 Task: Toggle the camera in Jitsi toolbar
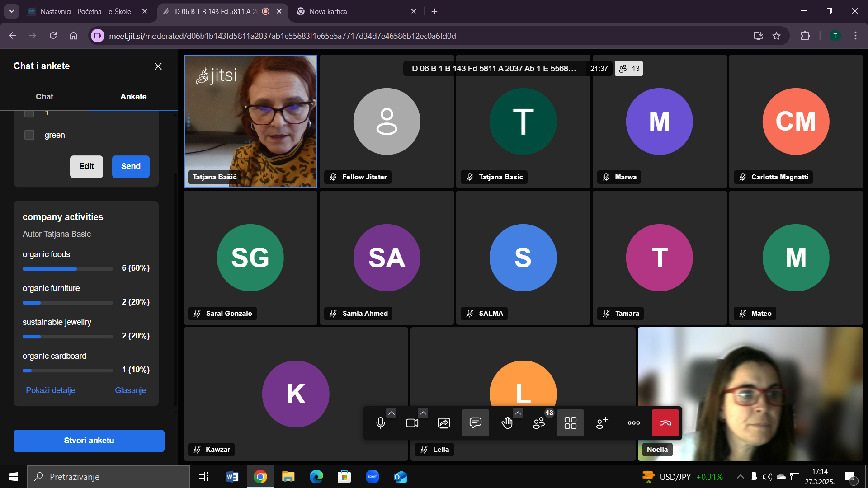[x=412, y=423]
